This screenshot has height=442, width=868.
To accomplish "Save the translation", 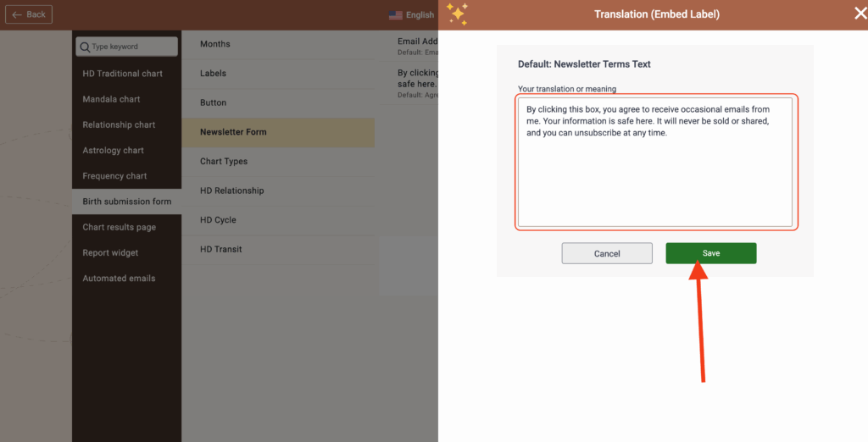I will click(x=710, y=253).
